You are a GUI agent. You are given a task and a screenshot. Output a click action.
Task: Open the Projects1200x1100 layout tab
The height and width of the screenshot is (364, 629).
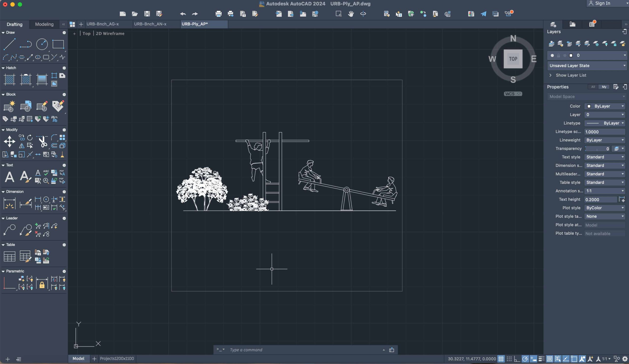point(117,359)
